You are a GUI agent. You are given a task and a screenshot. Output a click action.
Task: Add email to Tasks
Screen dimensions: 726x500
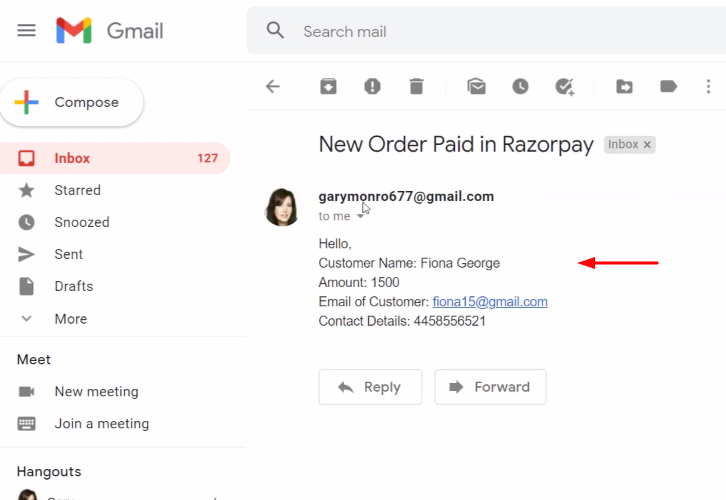point(565,87)
